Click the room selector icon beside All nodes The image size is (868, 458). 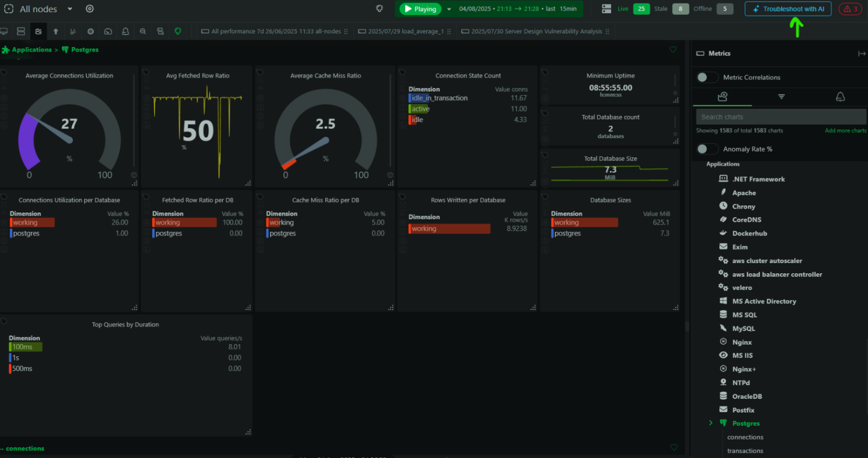click(9, 9)
